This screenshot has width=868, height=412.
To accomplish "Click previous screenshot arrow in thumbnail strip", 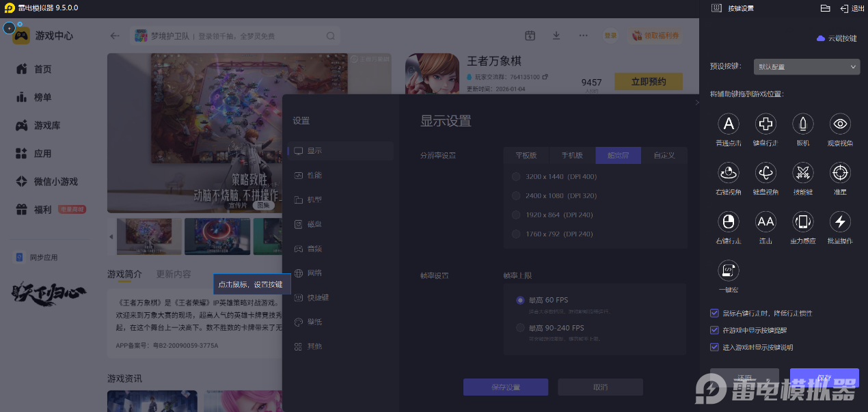I will 111,236.
